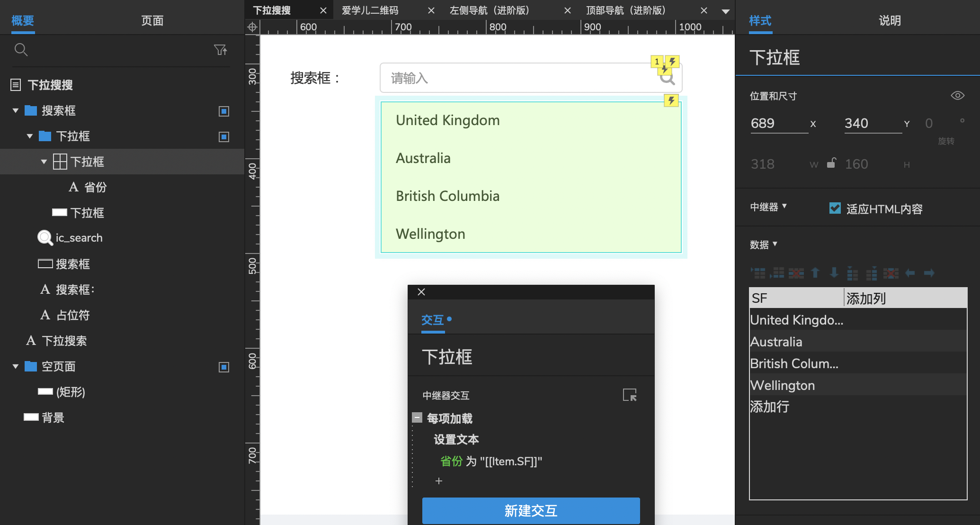Open the 中继器 section dropdown
This screenshot has height=525, width=980.
pyautogui.click(x=768, y=207)
